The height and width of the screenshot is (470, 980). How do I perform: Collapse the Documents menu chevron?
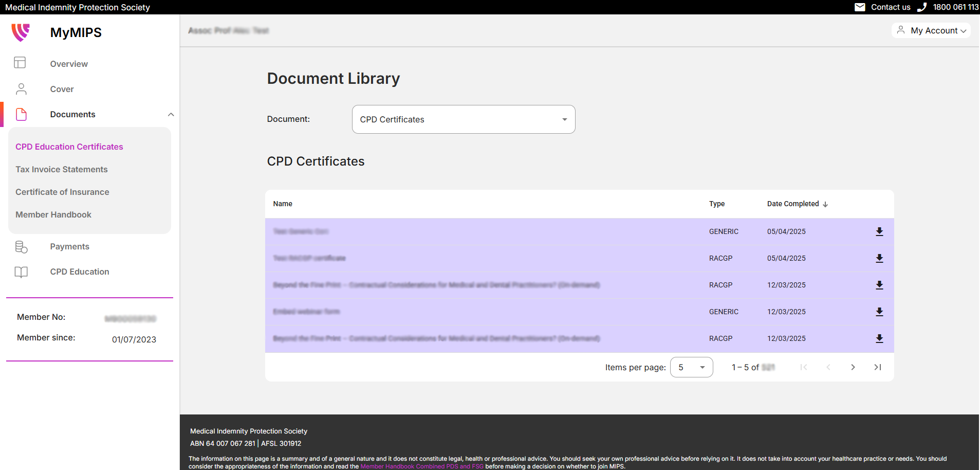[171, 114]
